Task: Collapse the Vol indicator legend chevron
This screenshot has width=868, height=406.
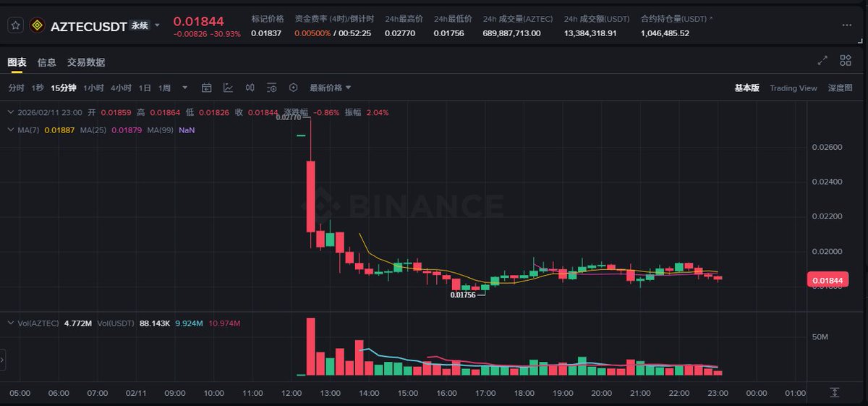Action: [11, 323]
